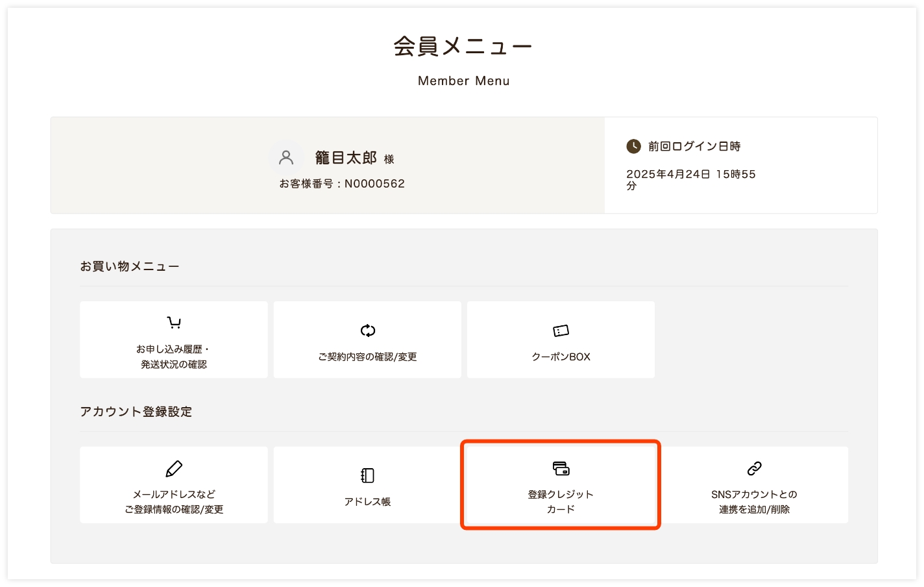Click the member name 籠目太郎
This screenshot has height=587, width=924.
(x=346, y=158)
